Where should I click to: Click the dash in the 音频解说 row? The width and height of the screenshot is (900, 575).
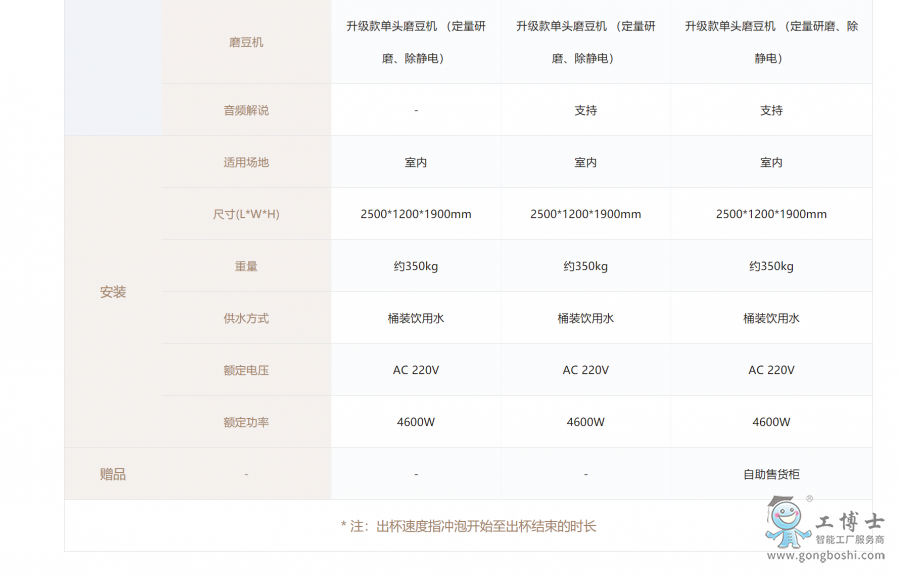416,110
